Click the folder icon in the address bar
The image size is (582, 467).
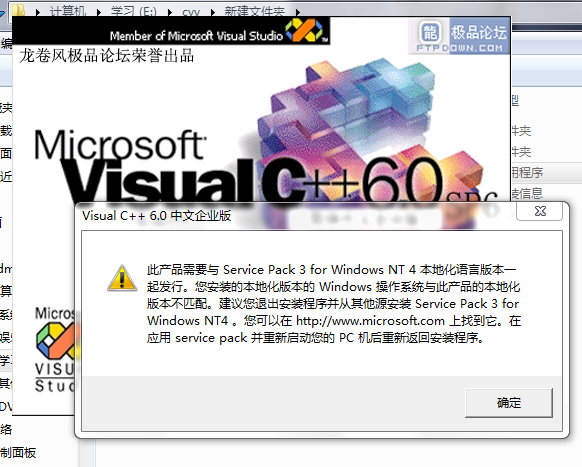(x=19, y=10)
